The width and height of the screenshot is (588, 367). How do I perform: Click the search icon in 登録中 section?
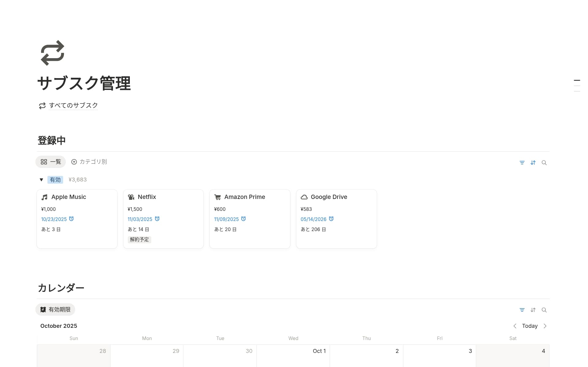[x=544, y=163]
